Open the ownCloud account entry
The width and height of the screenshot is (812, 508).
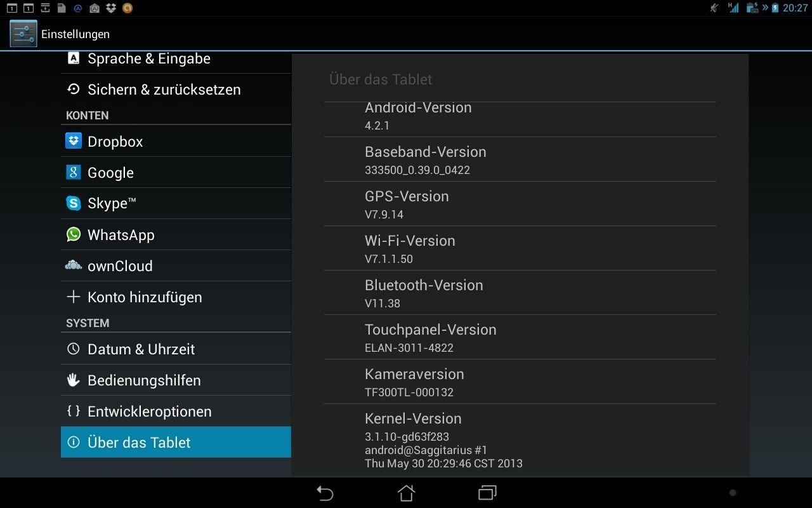coord(176,266)
